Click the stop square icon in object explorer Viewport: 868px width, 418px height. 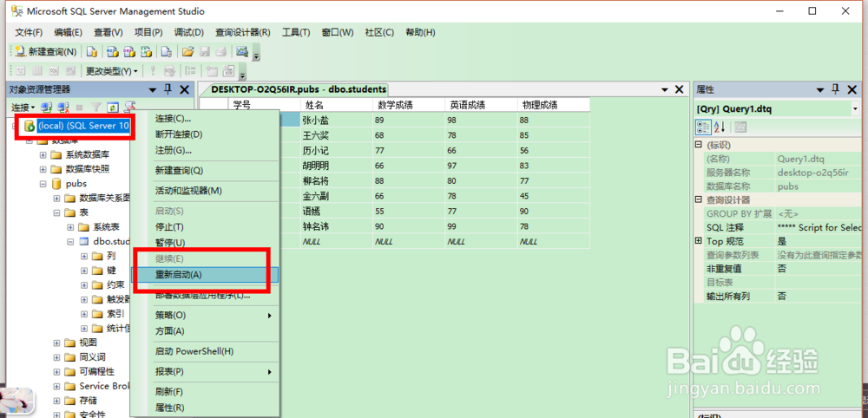pos(79,107)
